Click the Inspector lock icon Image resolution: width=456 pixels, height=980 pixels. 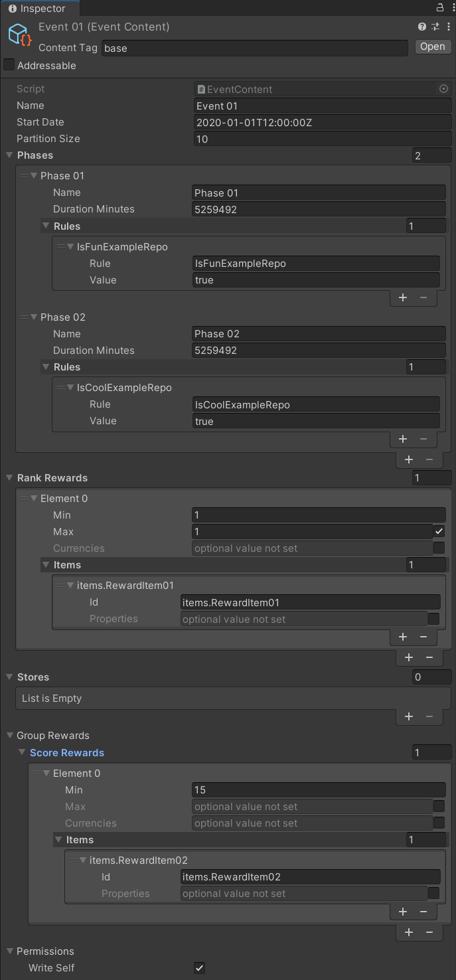click(439, 8)
